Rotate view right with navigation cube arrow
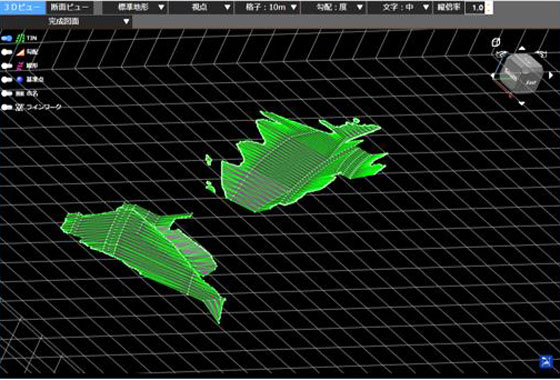Screen dimensions: 560x380 [551, 75]
